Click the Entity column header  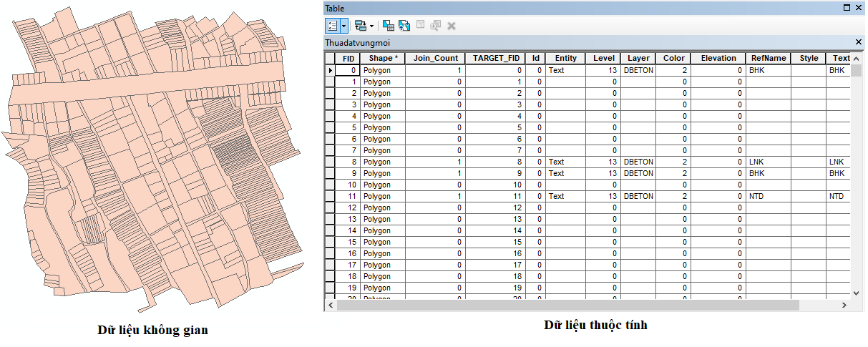pos(565,59)
